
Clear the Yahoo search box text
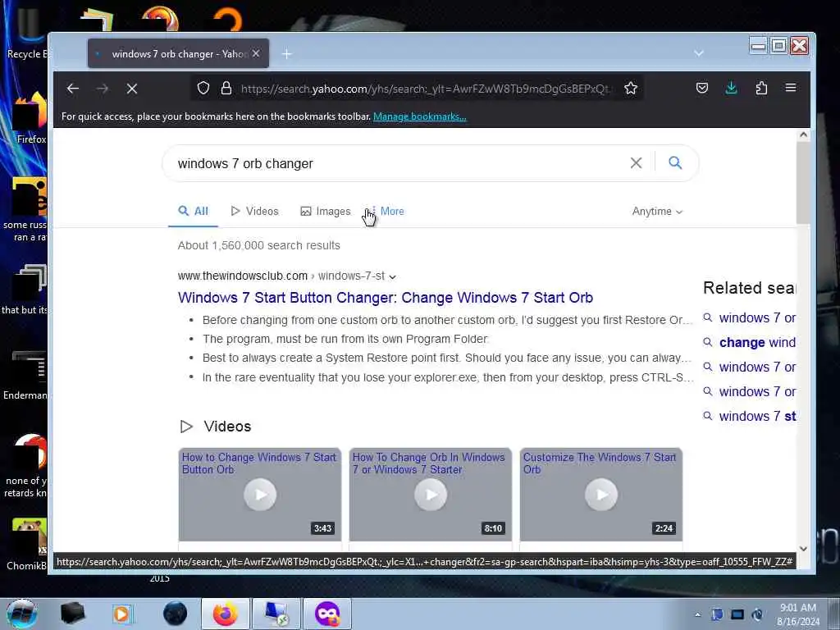tap(636, 163)
